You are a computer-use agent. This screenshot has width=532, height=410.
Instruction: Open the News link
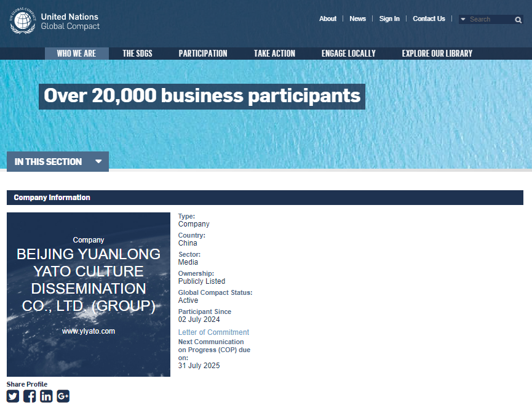(357, 18)
